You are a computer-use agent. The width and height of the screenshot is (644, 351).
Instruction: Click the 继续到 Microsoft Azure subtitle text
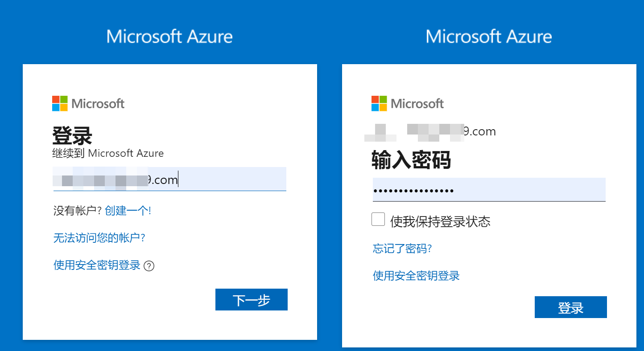coord(108,154)
